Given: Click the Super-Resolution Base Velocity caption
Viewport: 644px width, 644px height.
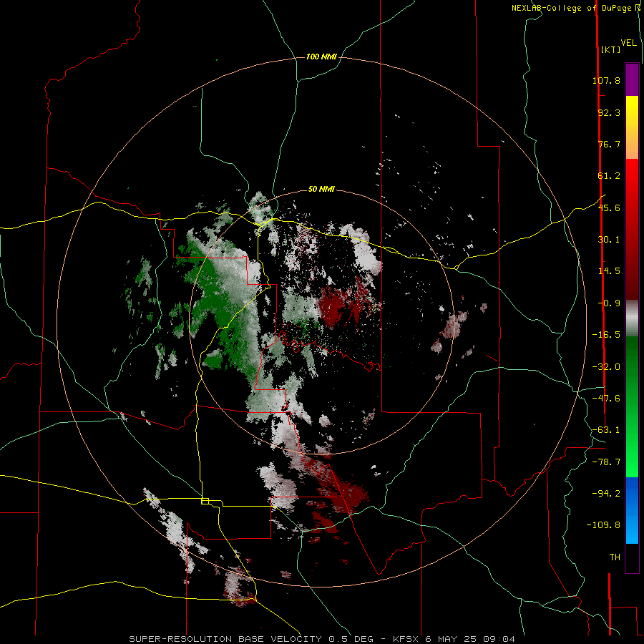Looking at the screenshot, I should pos(321,639).
